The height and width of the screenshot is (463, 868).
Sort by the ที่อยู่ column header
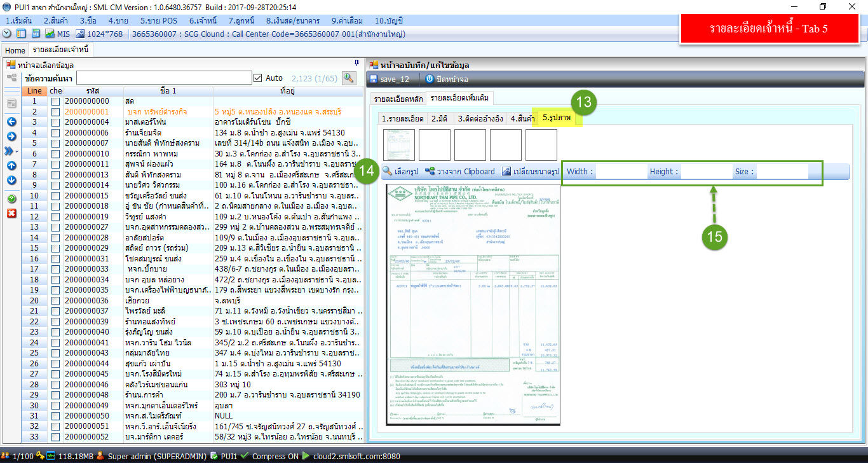(287, 91)
